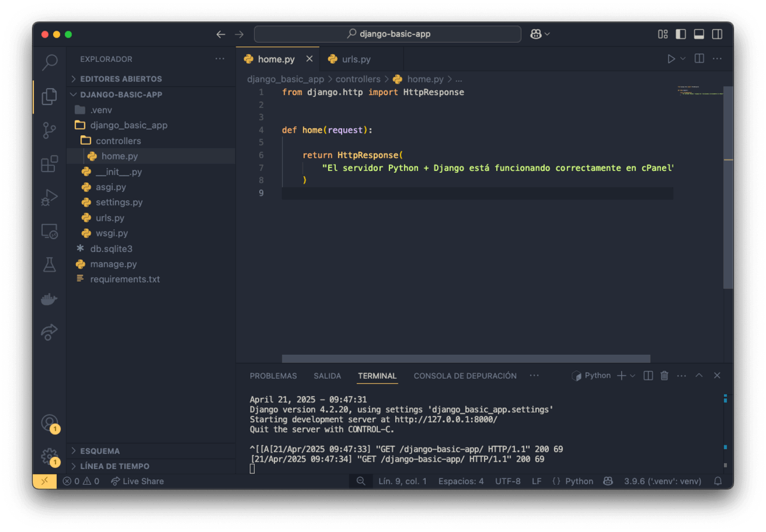The image size is (766, 532).
Task: Collapse the django_basic_app folder
Action: [x=151, y=126]
